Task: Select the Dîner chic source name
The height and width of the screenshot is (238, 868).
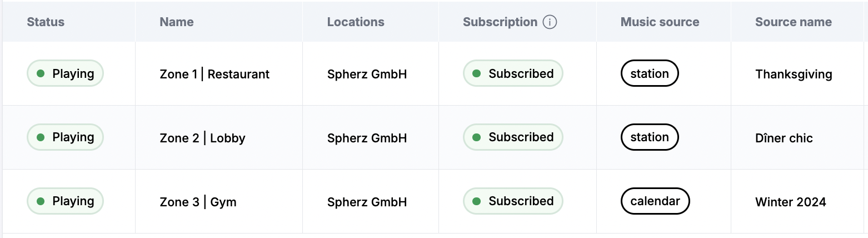Action: (784, 138)
